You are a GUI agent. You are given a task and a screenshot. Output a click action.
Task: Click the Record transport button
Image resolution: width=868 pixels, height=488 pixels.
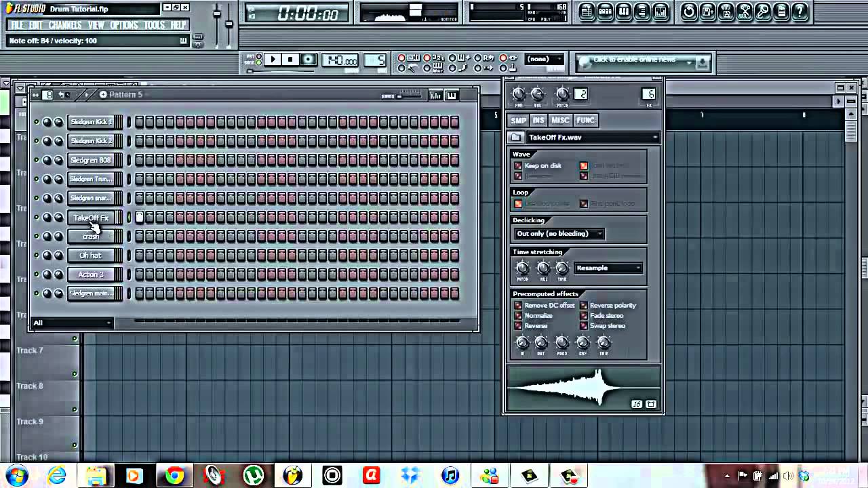308,60
